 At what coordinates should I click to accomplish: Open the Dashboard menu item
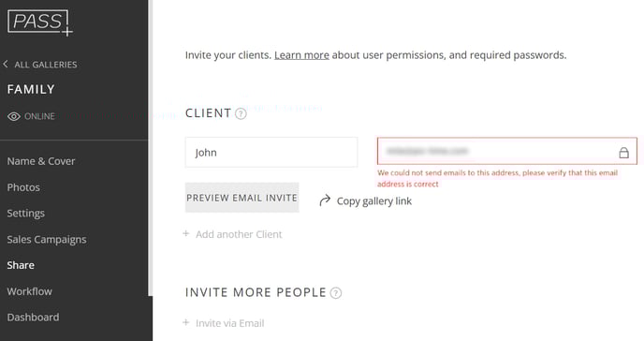34,318
